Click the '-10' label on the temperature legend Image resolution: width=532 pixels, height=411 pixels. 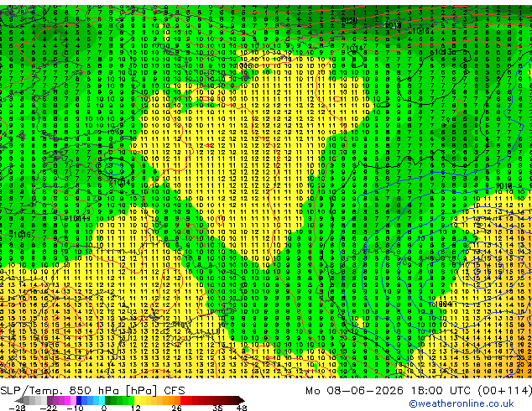[75, 408]
